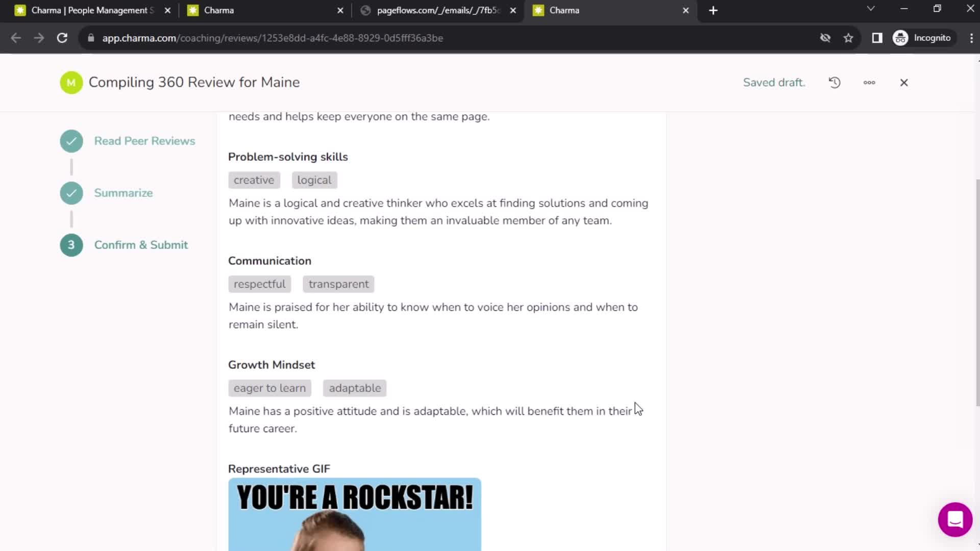The width and height of the screenshot is (980, 551).
Task: Switch to the pageflows.com tab
Action: (x=437, y=10)
